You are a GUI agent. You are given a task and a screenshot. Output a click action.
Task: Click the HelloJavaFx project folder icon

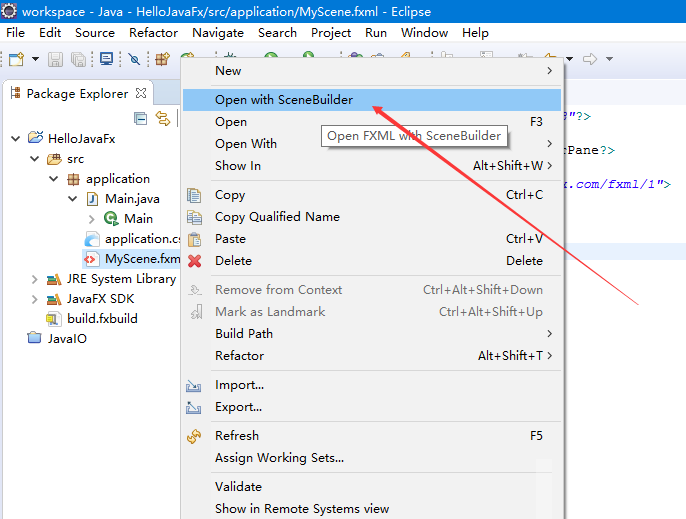click(35, 138)
